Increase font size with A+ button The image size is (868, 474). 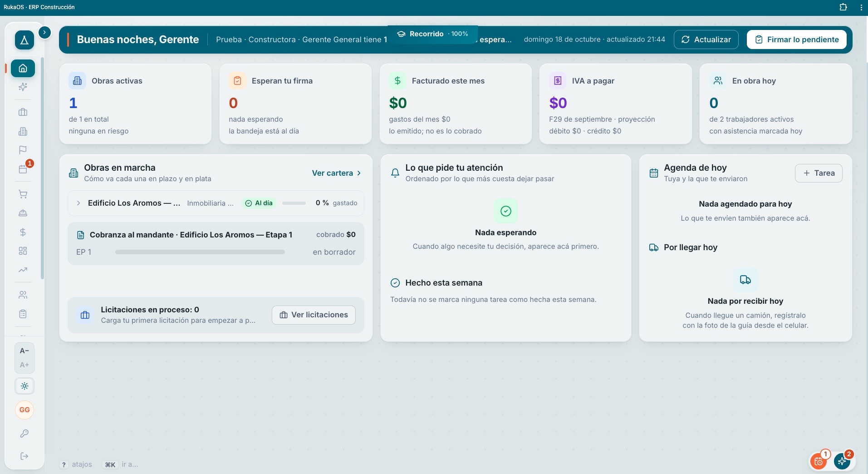[25, 365]
